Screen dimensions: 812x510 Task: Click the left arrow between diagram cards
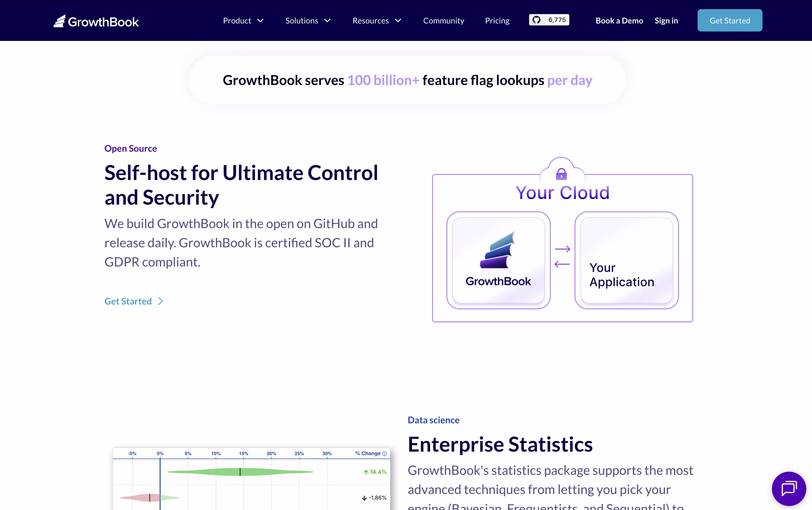(562, 264)
